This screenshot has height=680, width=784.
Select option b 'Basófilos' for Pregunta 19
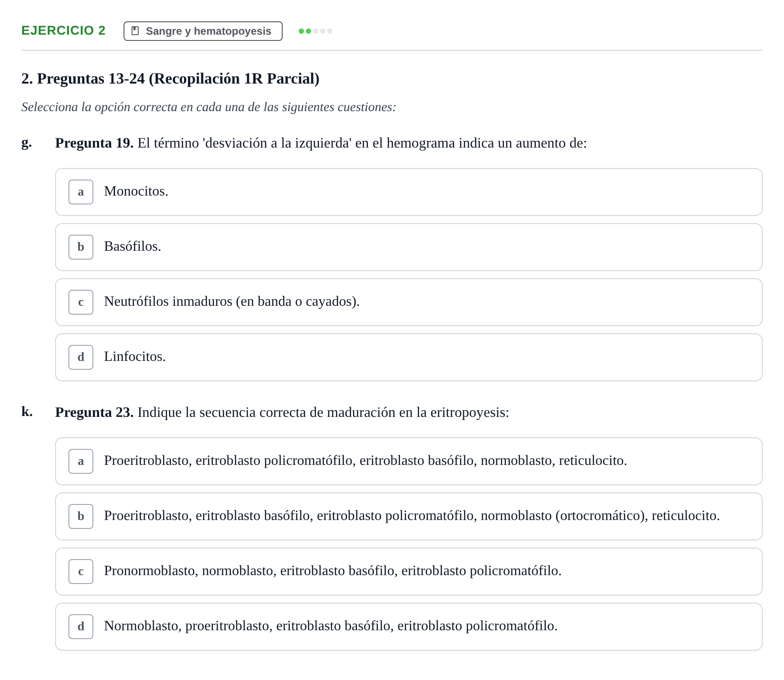[408, 247]
